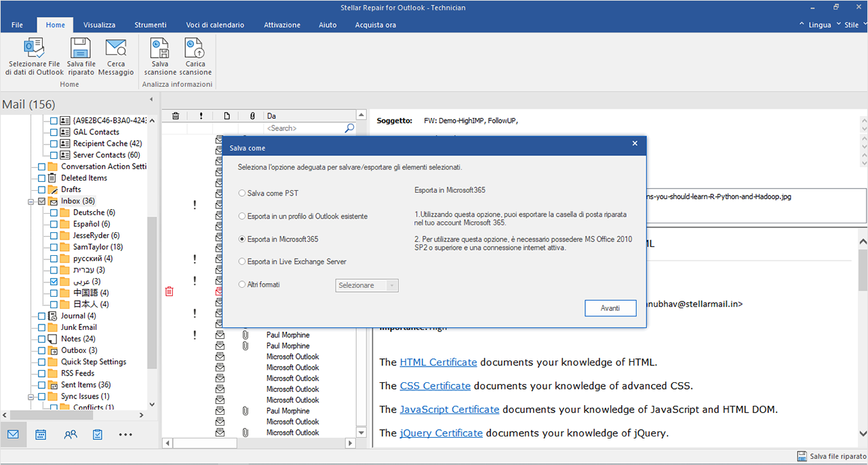
Task: Check the SamTaylor (18) checkbox
Action: 54,247
